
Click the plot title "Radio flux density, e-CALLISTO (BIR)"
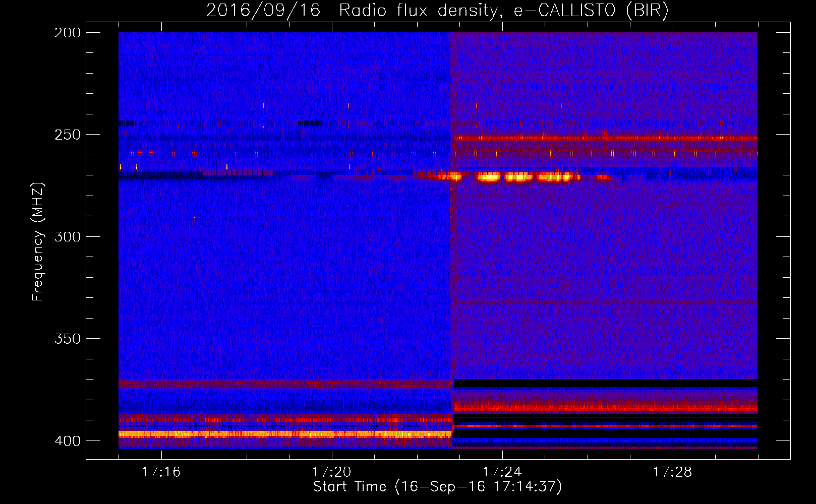point(504,11)
